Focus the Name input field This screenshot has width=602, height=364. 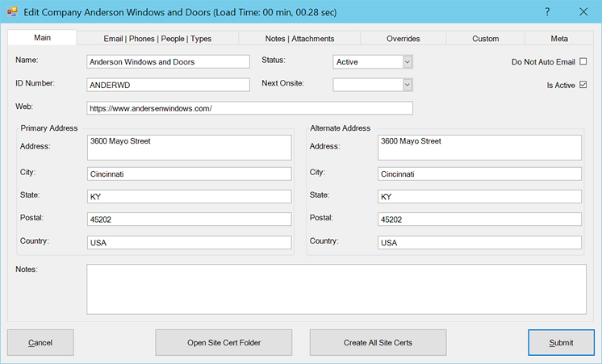(x=168, y=62)
